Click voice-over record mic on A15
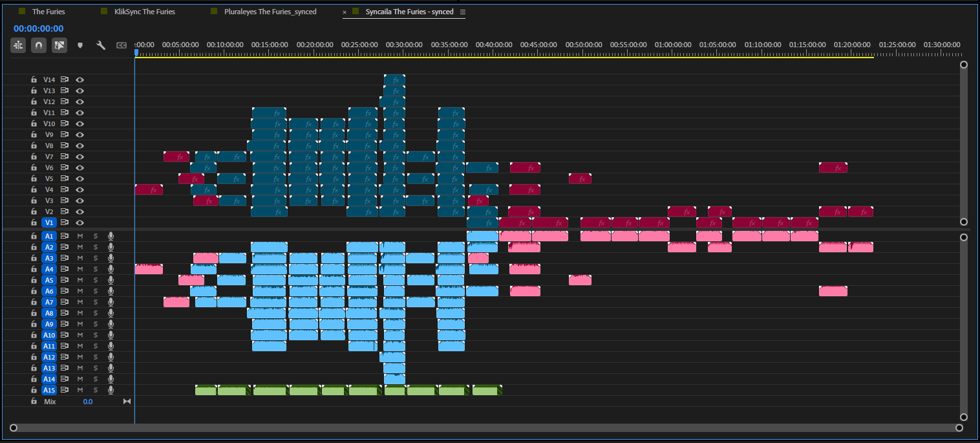 click(x=111, y=390)
